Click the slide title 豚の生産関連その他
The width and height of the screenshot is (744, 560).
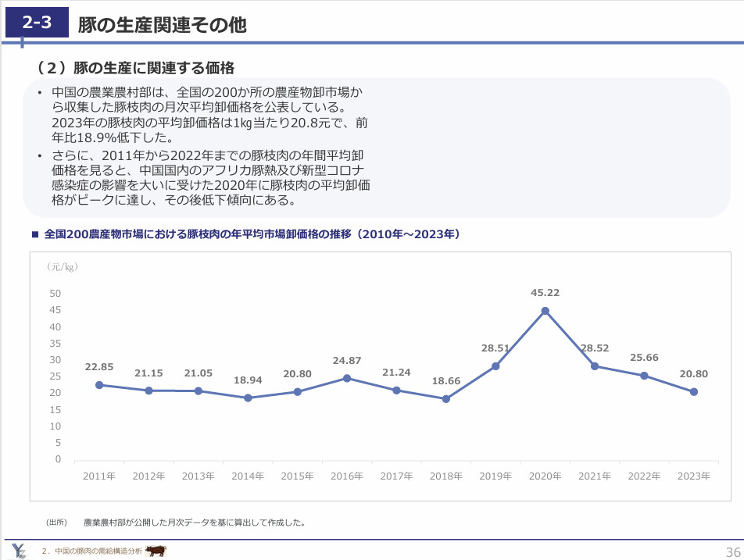click(163, 25)
